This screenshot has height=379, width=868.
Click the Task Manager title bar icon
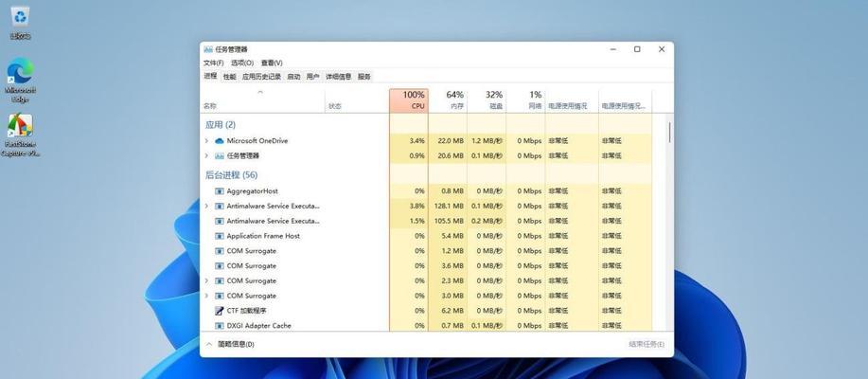pos(208,49)
